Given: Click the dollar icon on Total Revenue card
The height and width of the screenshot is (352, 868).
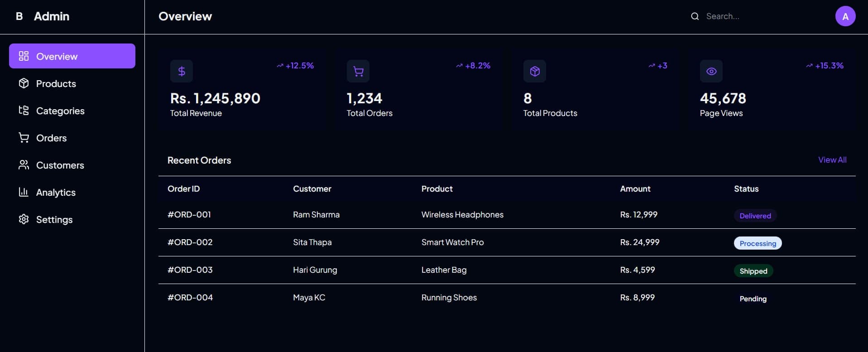Looking at the screenshot, I should click(182, 71).
